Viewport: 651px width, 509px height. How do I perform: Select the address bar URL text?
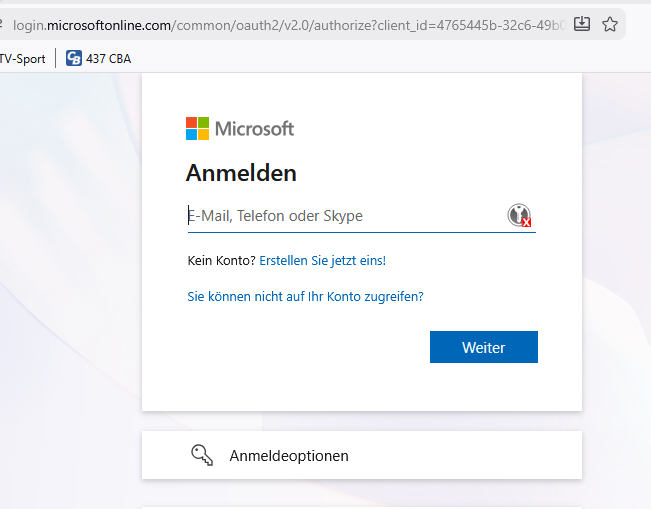coord(289,25)
